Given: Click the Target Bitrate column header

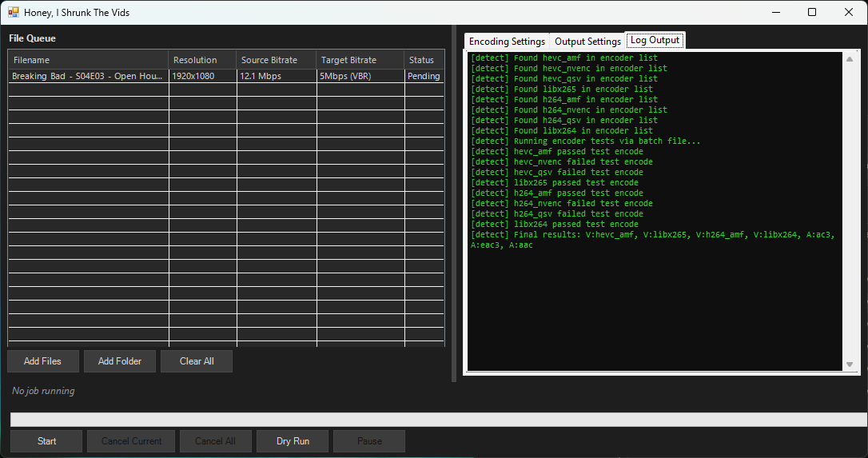Looking at the screenshot, I should tap(360, 60).
